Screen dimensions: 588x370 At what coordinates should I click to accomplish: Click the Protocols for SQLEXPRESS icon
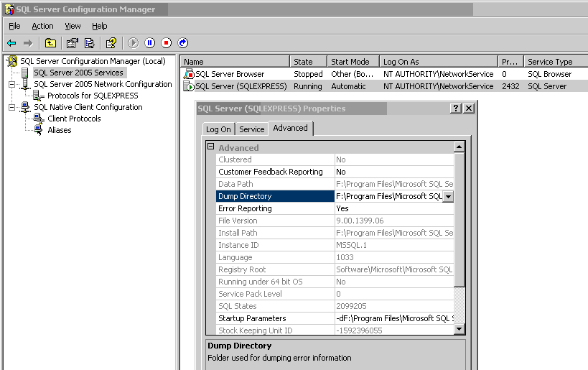(39, 96)
